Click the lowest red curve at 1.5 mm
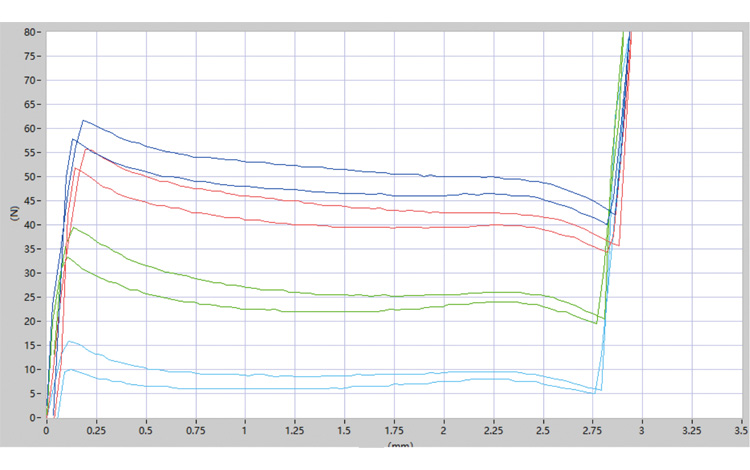 (343, 227)
